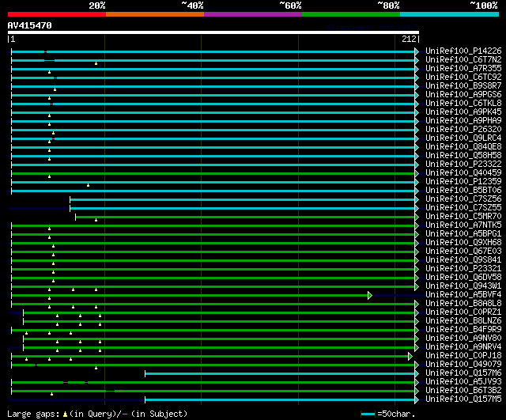Open the UniRef100_B5BT06 label
Viewport: 506px width, 420px height.
463,190
